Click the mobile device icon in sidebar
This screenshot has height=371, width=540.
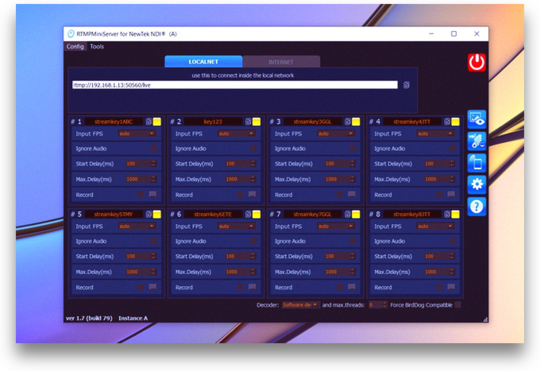[477, 163]
